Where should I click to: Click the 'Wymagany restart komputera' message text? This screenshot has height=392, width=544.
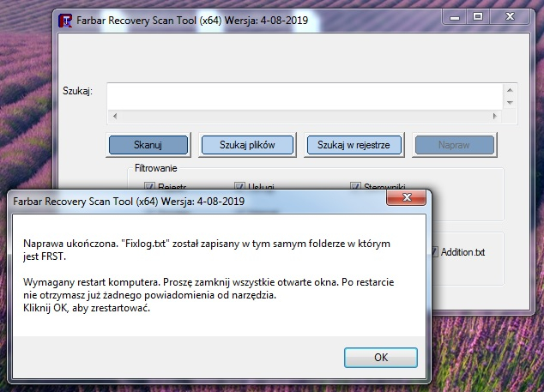point(209,288)
